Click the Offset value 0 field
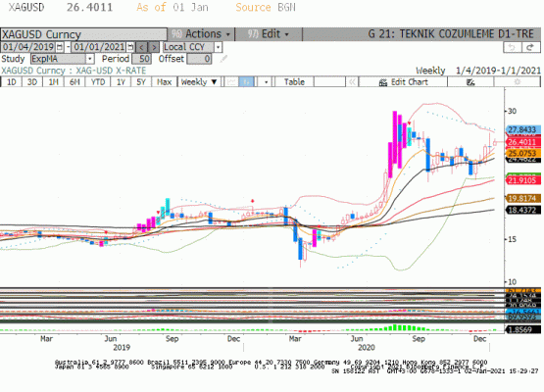 click(x=199, y=59)
